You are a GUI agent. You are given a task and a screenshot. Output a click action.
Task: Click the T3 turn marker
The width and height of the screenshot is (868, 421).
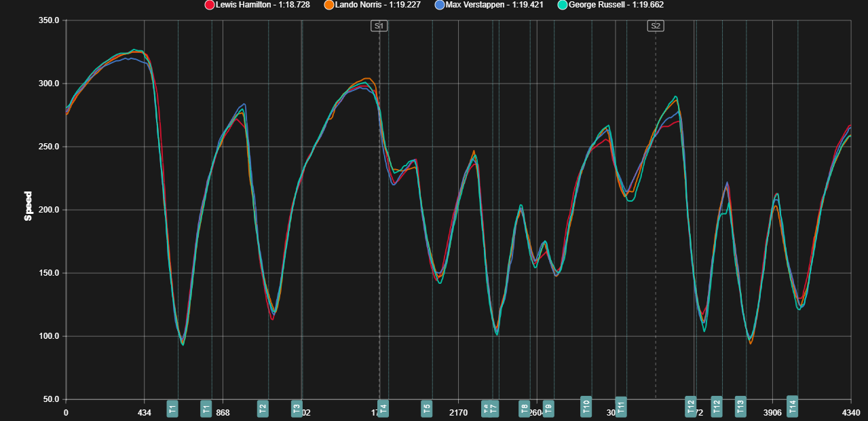click(x=296, y=408)
